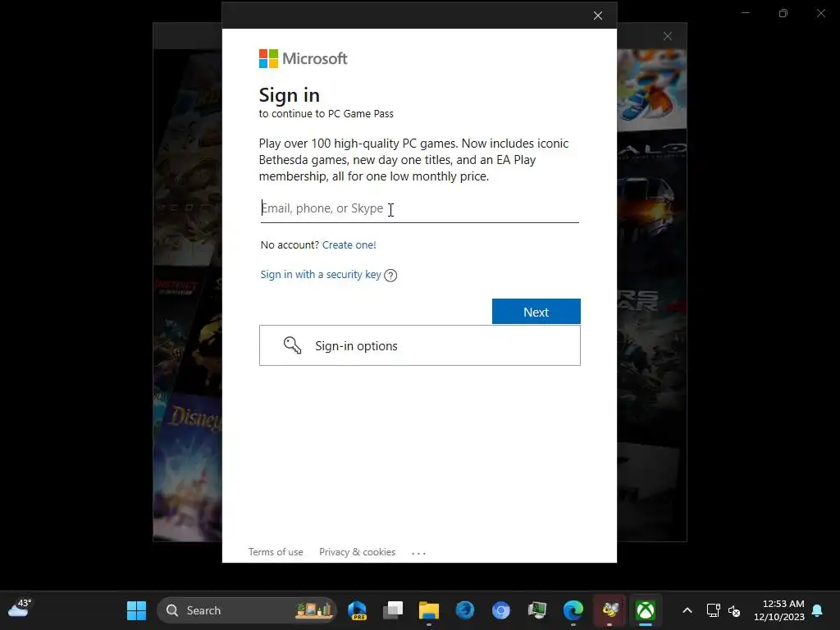Choose Sign in with a security key

point(321,274)
